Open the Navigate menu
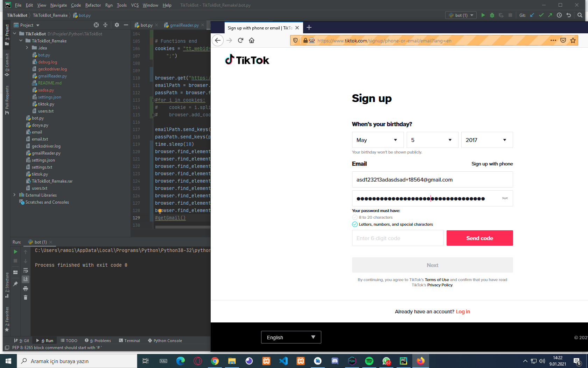 tap(58, 5)
